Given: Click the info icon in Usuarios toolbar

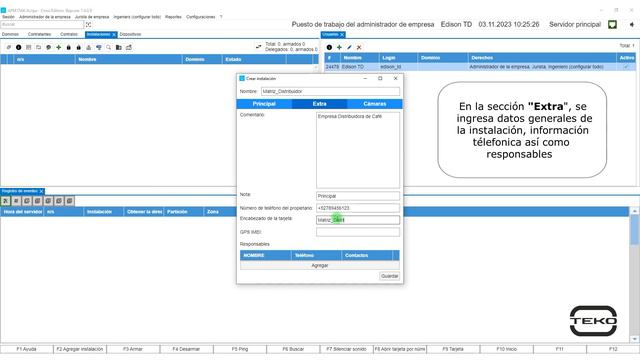Looking at the screenshot, I should point(329,47).
